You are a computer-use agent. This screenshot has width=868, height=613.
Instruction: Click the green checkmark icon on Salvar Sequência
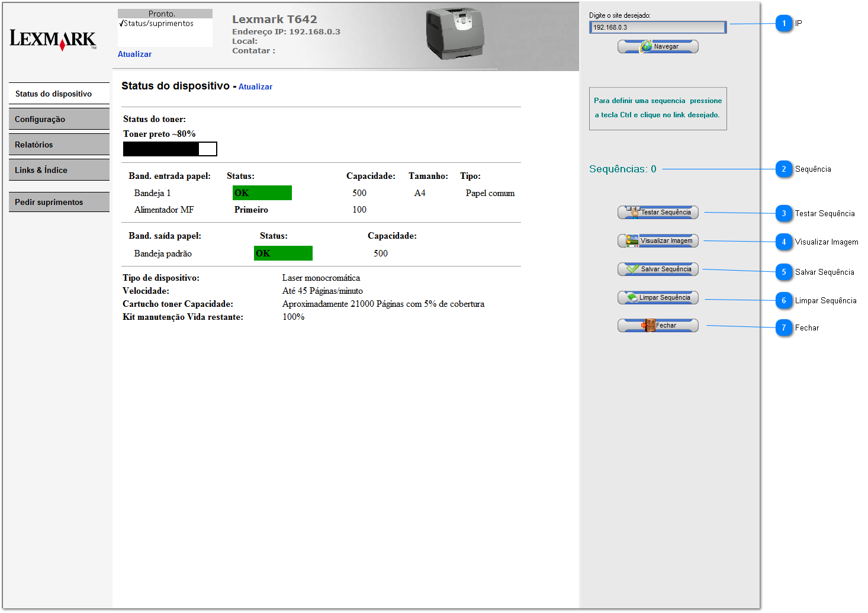pyautogui.click(x=632, y=269)
